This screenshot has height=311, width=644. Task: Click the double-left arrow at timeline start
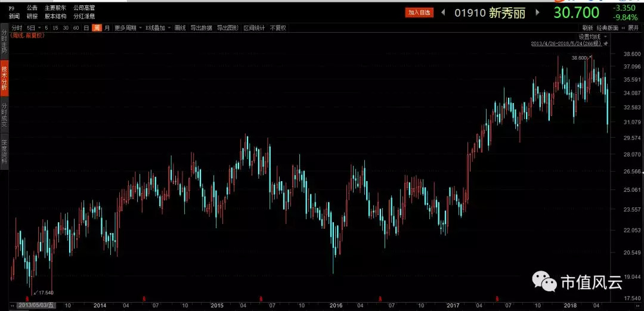tap(14, 306)
